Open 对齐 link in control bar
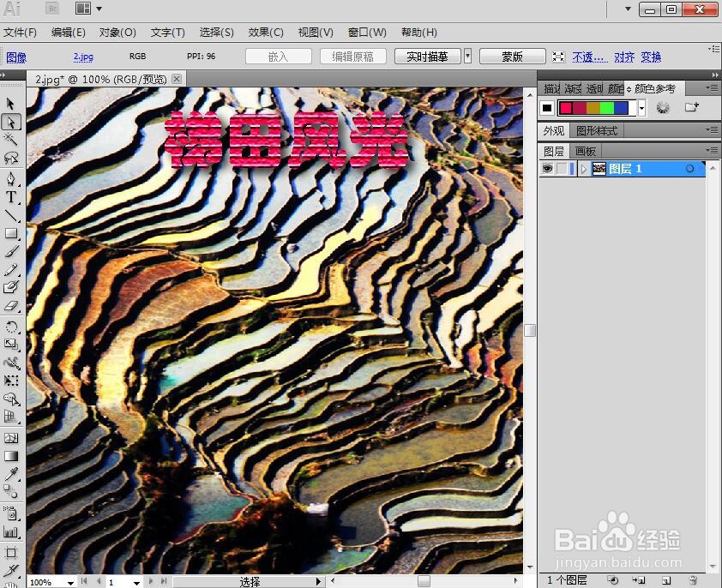The image size is (722, 588). [x=624, y=57]
